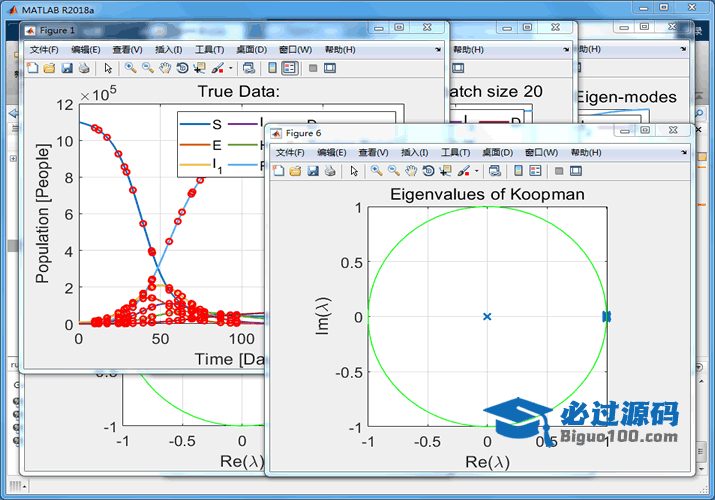Click New Figure icon in Figure 1 toolbar
715x500 pixels.
32,68
